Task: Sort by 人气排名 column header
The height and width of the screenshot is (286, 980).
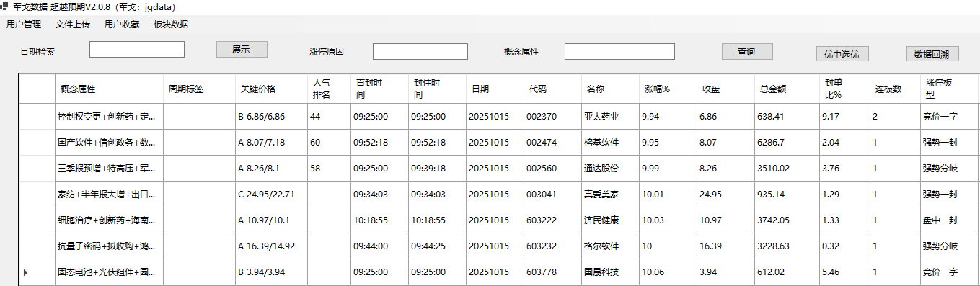Action: (330, 89)
